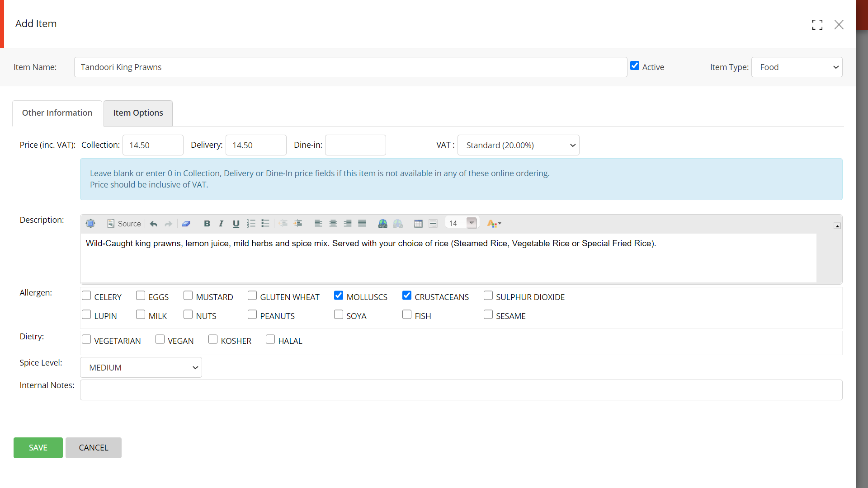868x488 pixels.
Task: Click into the description text area
Action: (x=448, y=258)
